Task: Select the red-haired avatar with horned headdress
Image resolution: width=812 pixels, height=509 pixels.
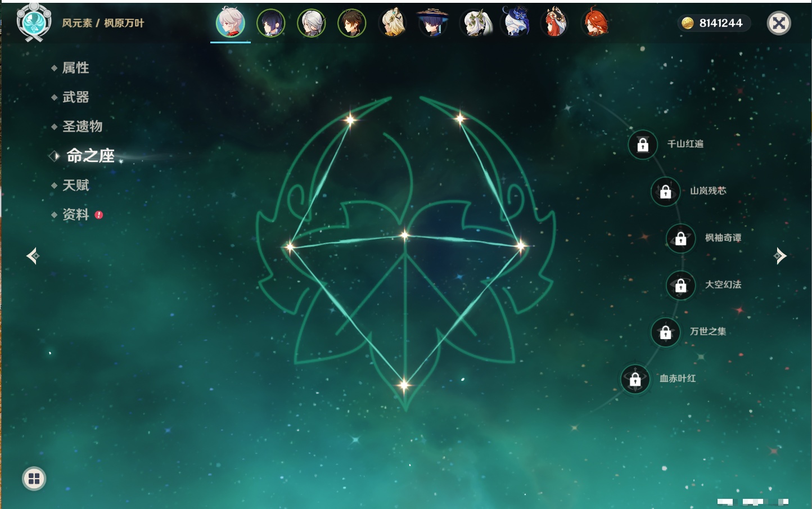Action: coord(554,22)
